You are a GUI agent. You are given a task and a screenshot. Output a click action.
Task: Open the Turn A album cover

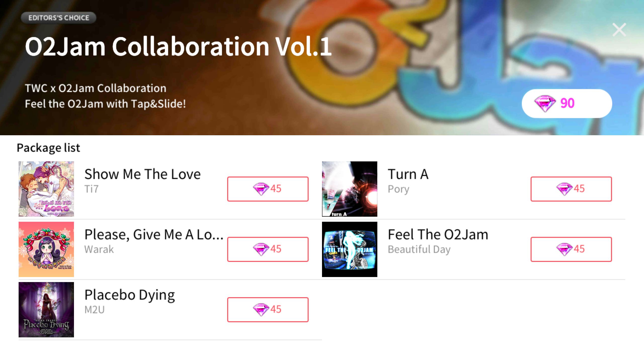350,189
